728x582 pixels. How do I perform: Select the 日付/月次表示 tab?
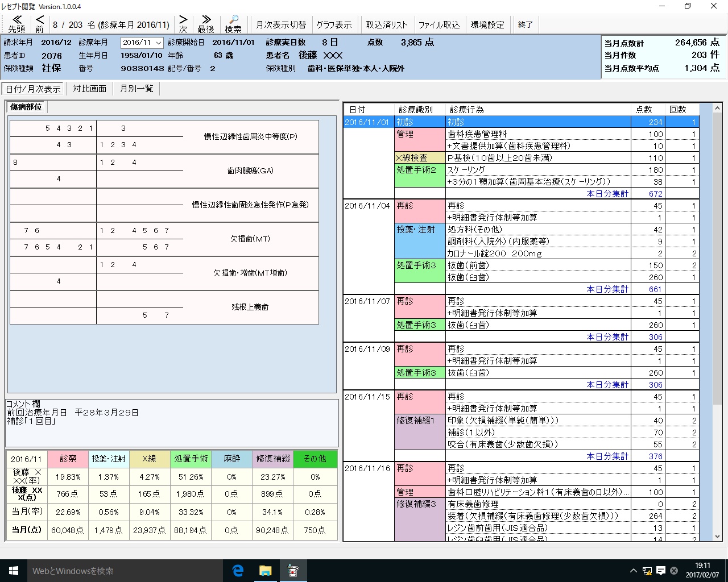tap(33, 89)
